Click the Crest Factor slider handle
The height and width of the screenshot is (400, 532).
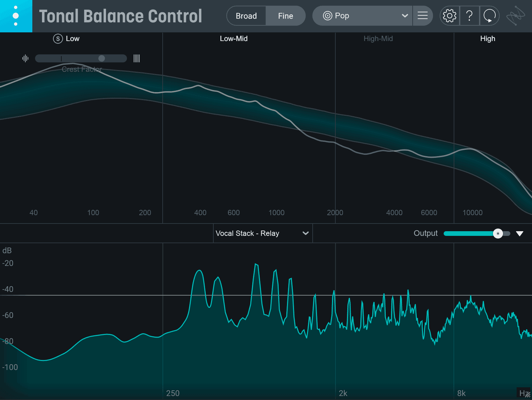click(102, 58)
